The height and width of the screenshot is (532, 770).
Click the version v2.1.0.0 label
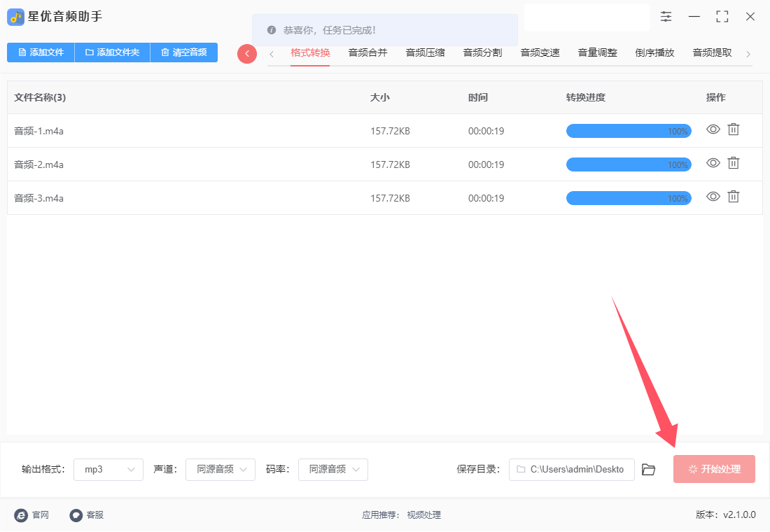(x=726, y=514)
